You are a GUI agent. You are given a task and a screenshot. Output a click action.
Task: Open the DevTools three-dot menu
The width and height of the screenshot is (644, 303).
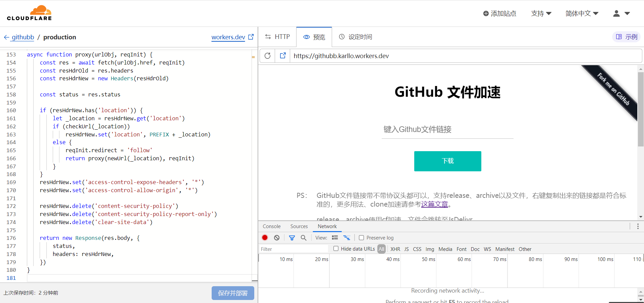(638, 226)
